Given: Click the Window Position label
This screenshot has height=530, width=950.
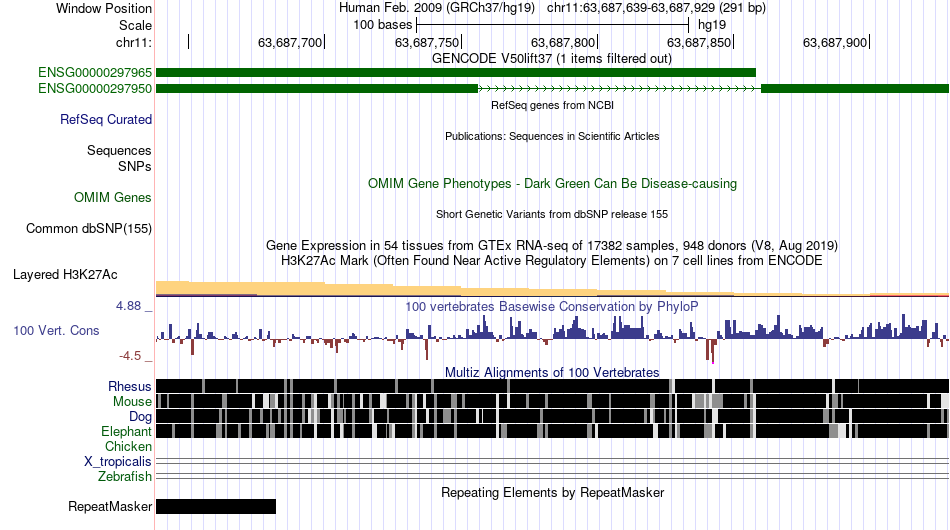Looking at the screenshot, I should [104, 8].
